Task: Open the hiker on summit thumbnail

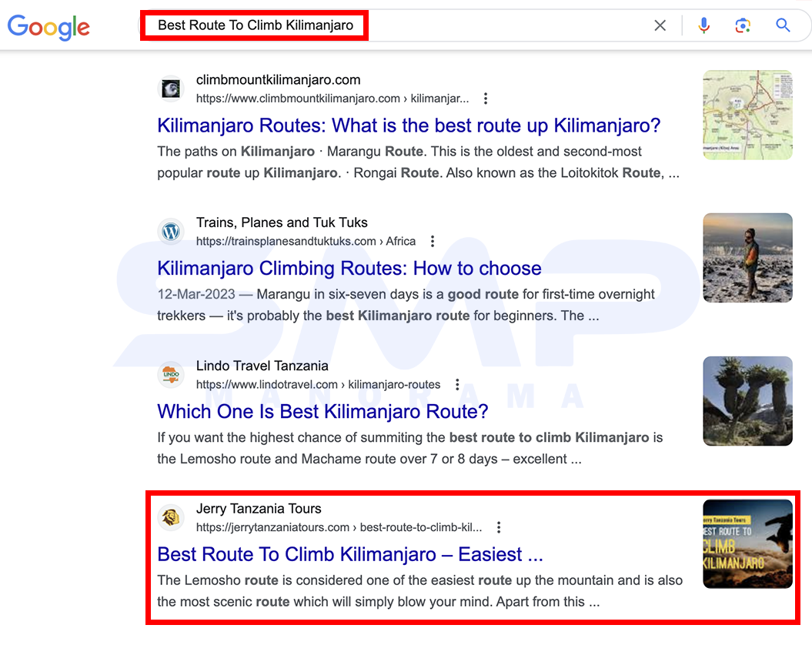Action: [747, 258]
